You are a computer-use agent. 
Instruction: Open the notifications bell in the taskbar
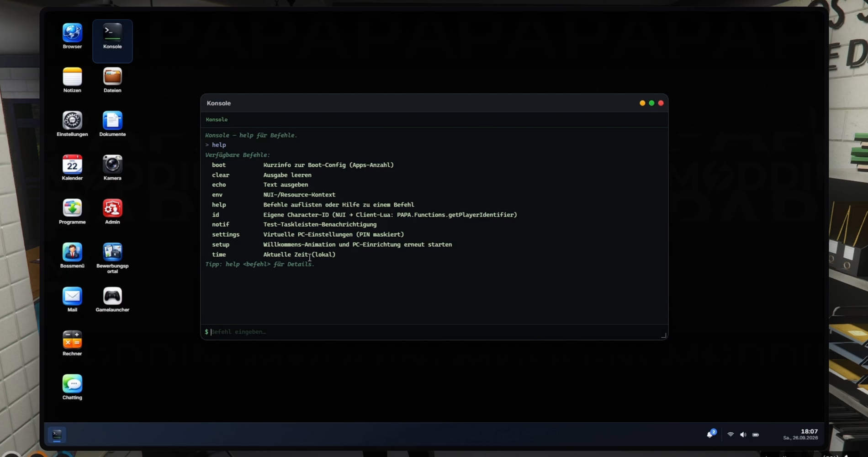[710, 434]
